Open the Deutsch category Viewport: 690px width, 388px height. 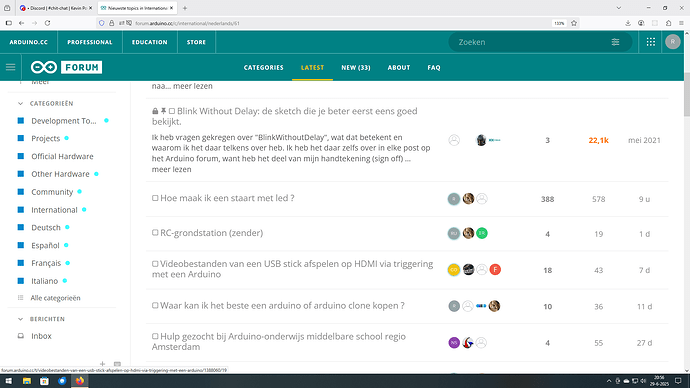[46, 227]
